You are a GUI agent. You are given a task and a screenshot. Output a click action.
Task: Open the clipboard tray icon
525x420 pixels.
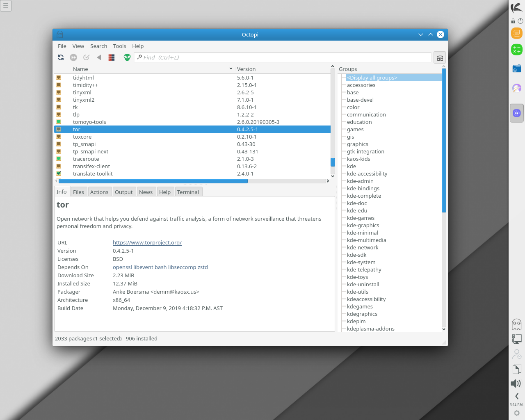click(x=517, y=369)
